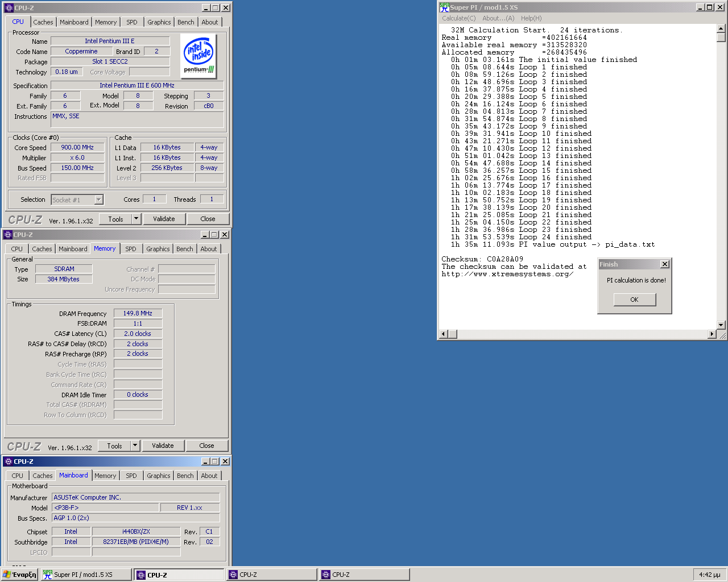
Task: Close the Finish dialog with X
Action: click(x=664, y=264)
